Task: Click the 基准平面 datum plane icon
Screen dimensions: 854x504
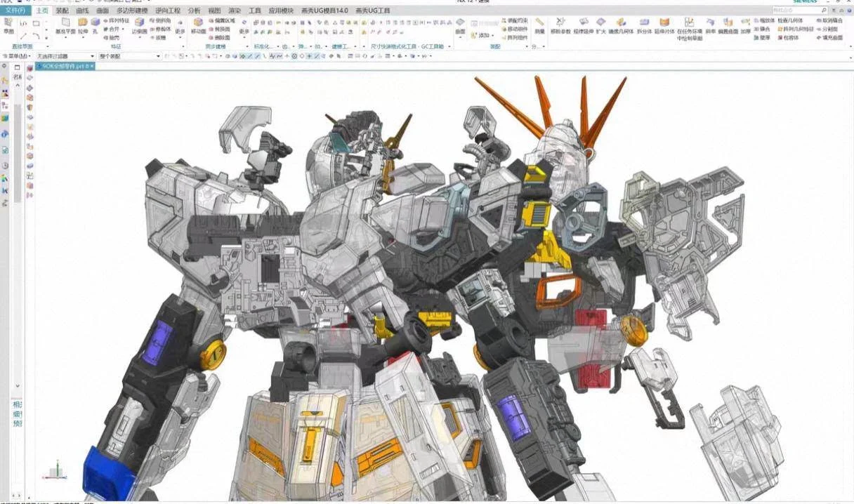Action: [x=65, y=25]
